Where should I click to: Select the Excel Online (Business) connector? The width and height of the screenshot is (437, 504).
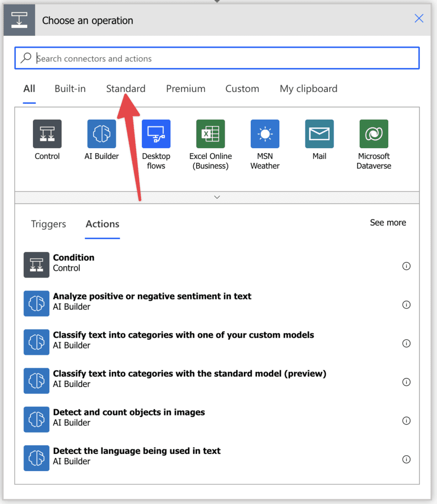pyautogui.click(x=210, y=133)
